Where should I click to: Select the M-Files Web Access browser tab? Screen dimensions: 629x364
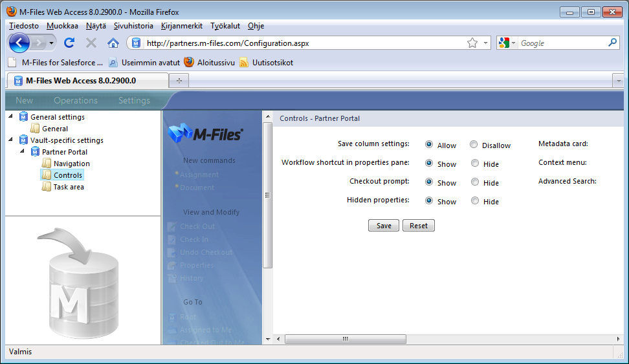tap(87, 81)
